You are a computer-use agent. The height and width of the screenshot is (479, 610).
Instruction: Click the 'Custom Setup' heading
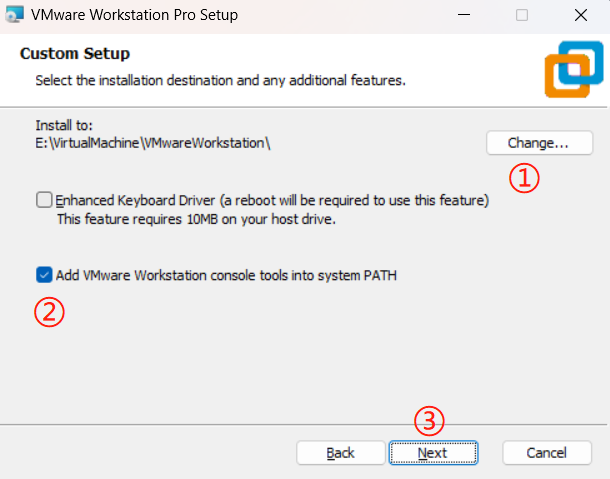point(75,54)
